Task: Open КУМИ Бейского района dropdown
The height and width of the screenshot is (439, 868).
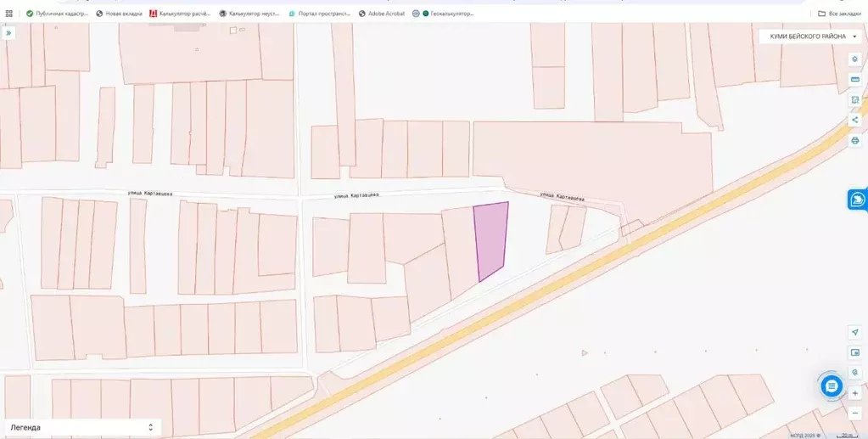Action: [813, 37]
